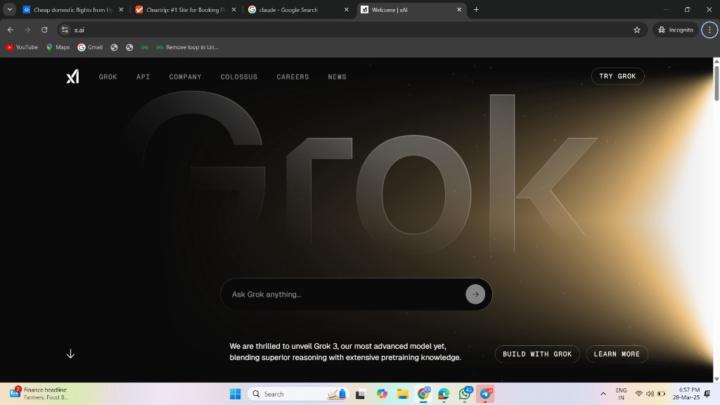720x405 pixels.
Task: Close the claude - Google Search tab
Action: click(346, 10)
